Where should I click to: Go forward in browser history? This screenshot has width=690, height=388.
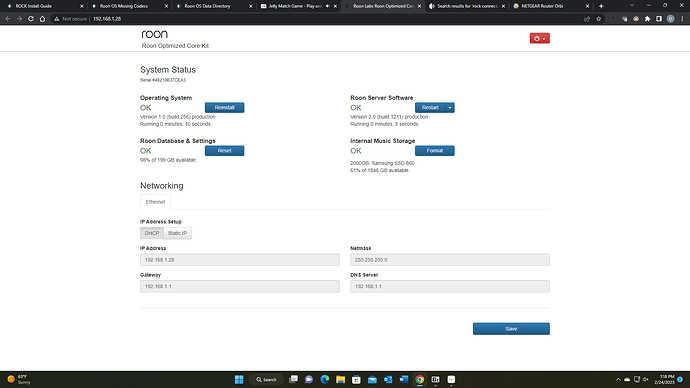click(19, 19)
